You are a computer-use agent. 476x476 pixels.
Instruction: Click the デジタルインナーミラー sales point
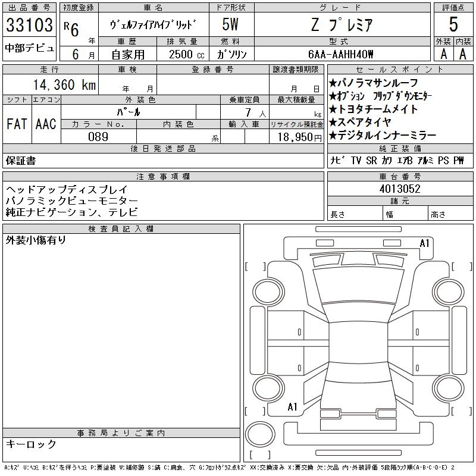382,135
